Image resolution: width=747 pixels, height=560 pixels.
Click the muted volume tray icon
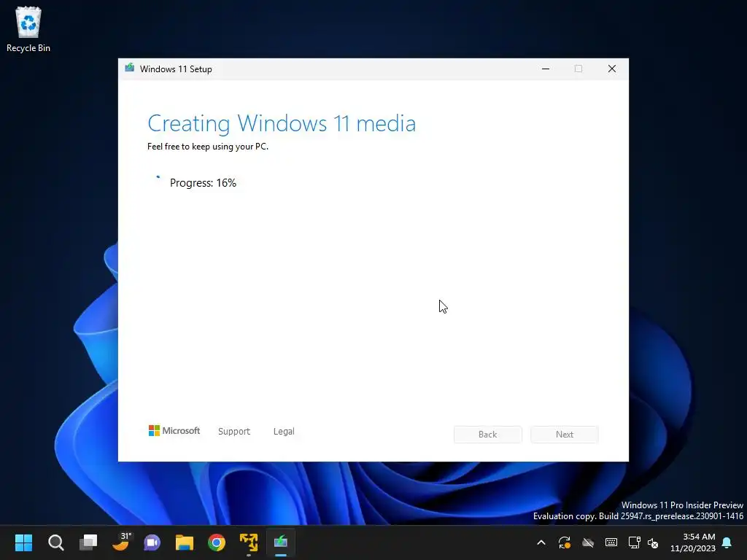(x=653, y=542)
